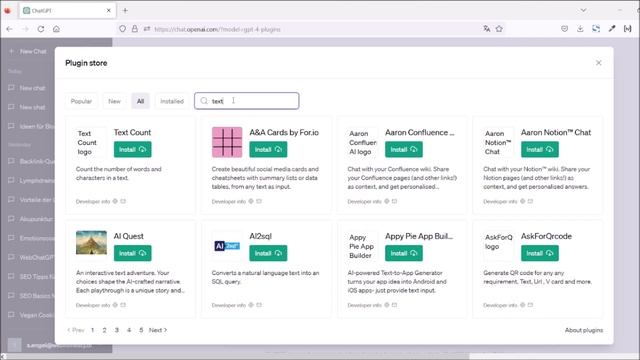This screenshot has height=360, width=640.
Task: Click Developer info email icon for Aaron Notion Chat
Action: pyautogui.click(x=530, y=201)
